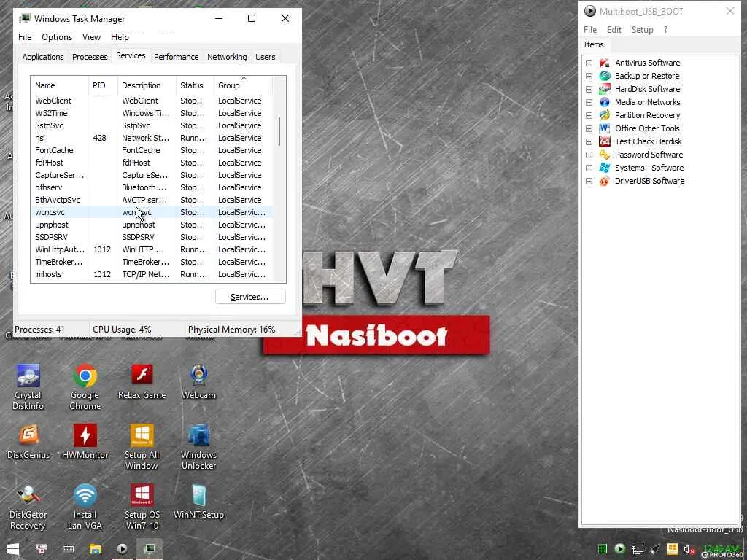The height and width of the screenshot is (560, 747).
Task: Open the Windows Unlocker desktop icon
Action: (198, 447)
